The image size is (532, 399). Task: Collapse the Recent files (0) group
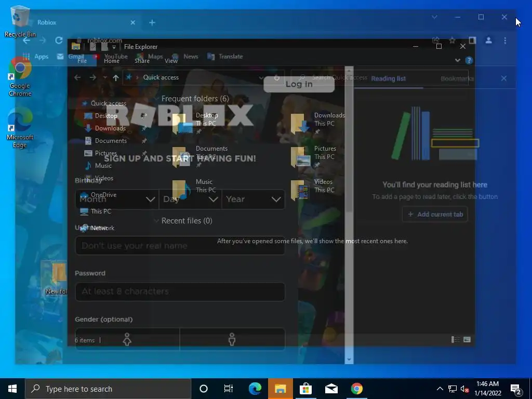[157, 221]
